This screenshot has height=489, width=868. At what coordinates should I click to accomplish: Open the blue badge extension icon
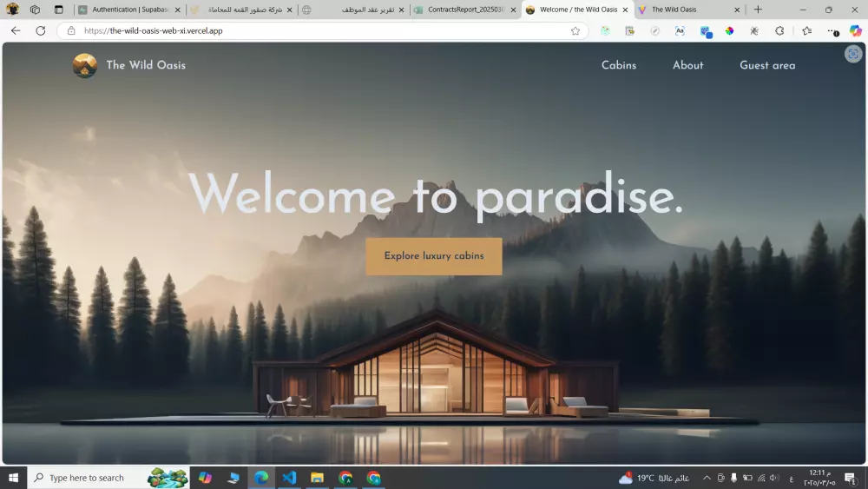[705, 31]
